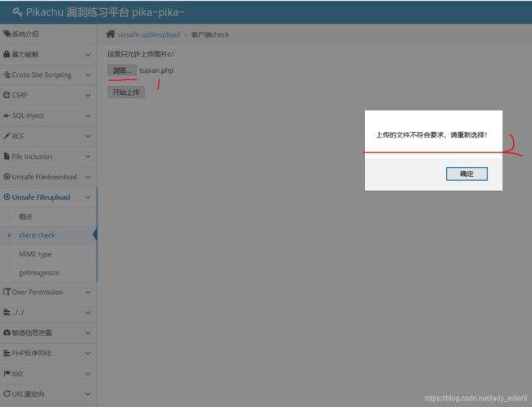Click the URL重定向 refresh icon
This screenshot has width=532, height=407.
tap(7, 394)
